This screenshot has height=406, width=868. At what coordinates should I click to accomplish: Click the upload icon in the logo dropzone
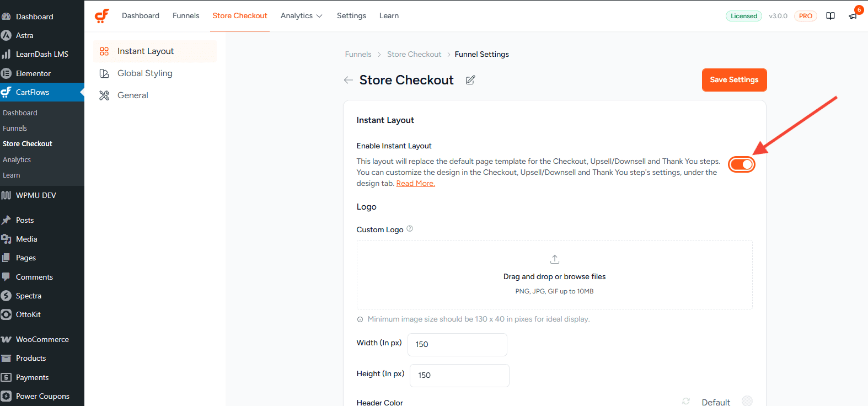point(555,259)
